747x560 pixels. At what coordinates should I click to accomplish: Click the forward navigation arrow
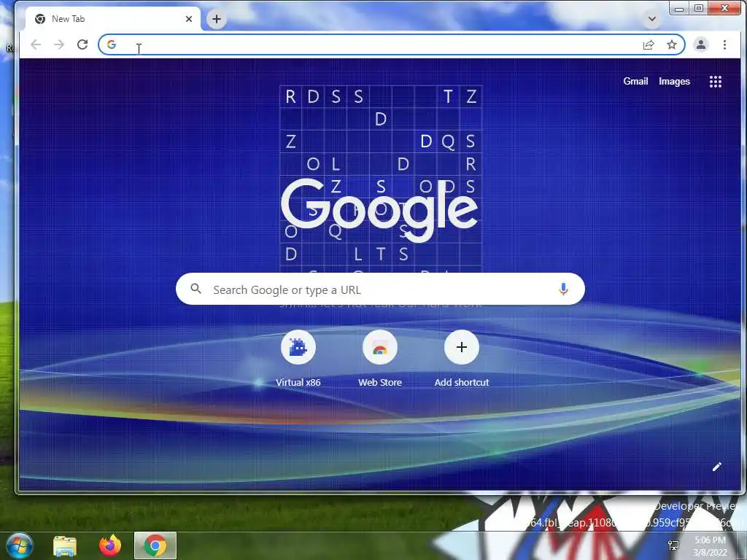point(59,44)
